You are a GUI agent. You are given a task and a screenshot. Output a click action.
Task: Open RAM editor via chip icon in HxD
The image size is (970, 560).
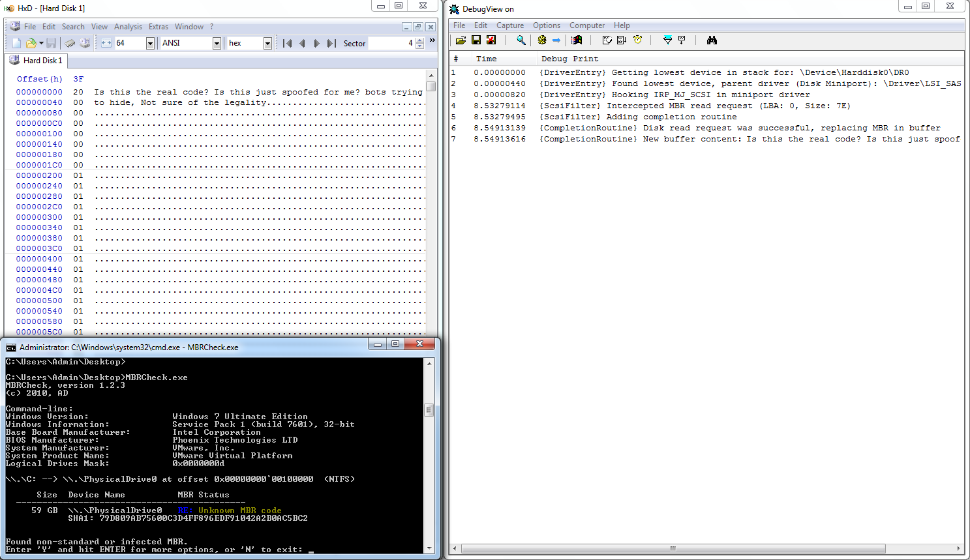point(70,43)
